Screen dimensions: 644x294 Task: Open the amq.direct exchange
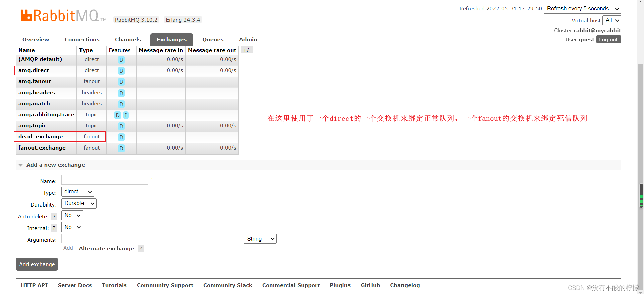pos(34,70)
